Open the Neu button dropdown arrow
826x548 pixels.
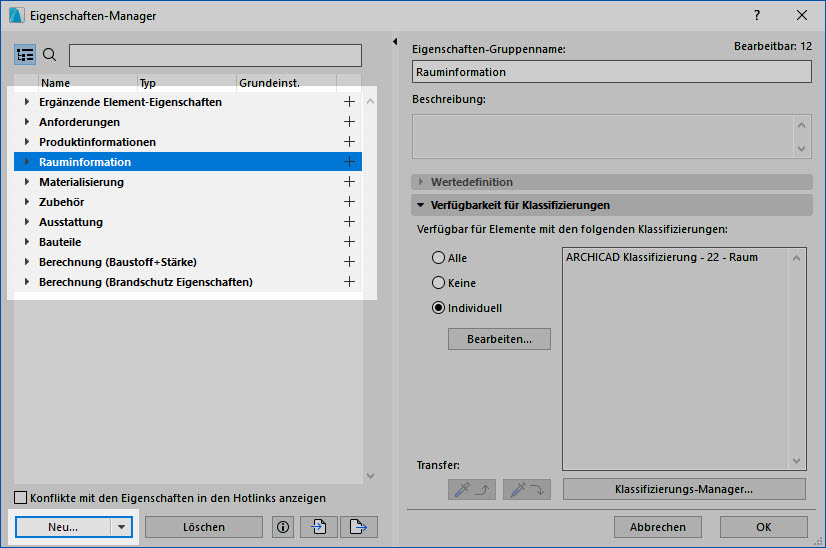(121, 527)
